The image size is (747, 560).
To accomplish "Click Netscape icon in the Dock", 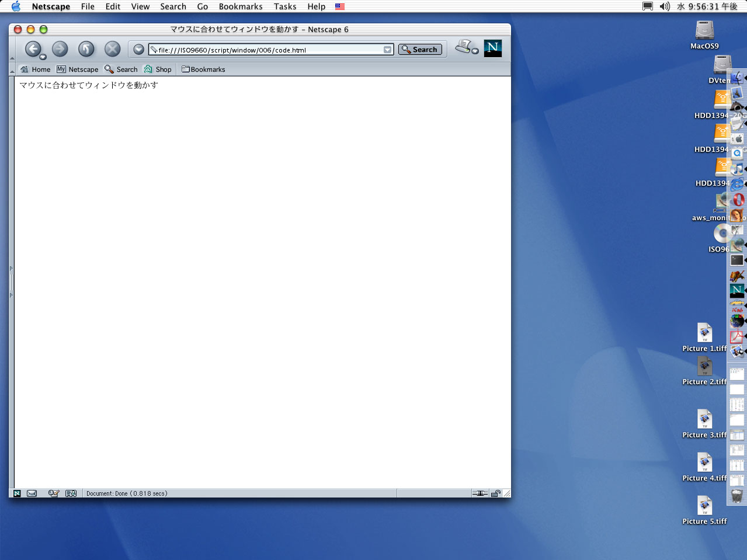I will (x=737, y=290).
